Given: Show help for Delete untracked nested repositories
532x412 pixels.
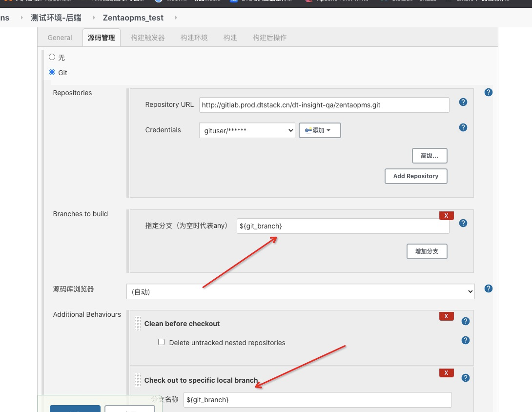Looking at the screenshot, I should pyautogui.click(x=466, y=340).
